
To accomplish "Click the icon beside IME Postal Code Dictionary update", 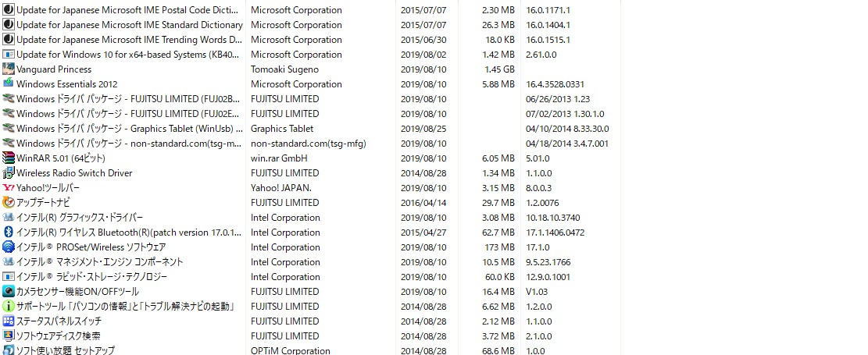I will tap(9, 10).
